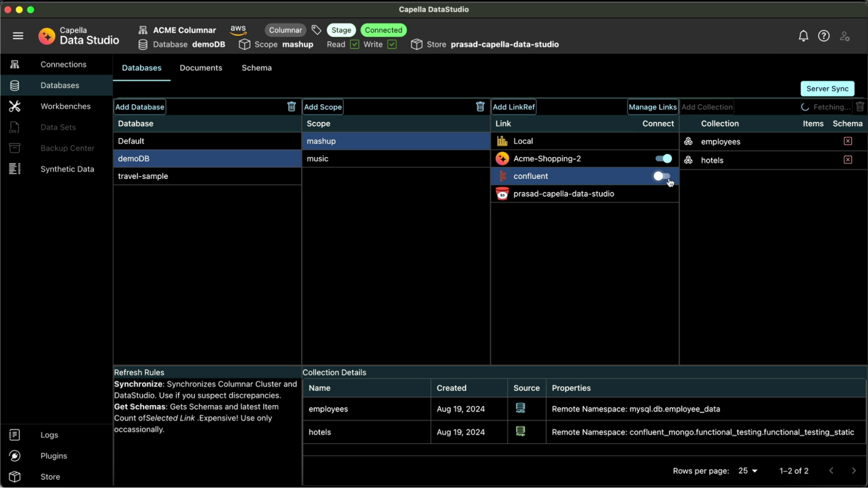Click the hotels schema X icon
The image size is (868, 488).
click(x=848, y=160)
